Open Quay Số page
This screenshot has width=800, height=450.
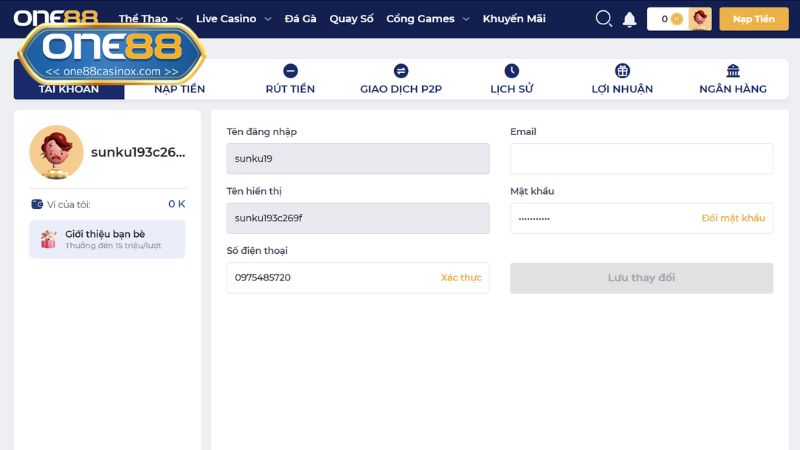[352, 18]
